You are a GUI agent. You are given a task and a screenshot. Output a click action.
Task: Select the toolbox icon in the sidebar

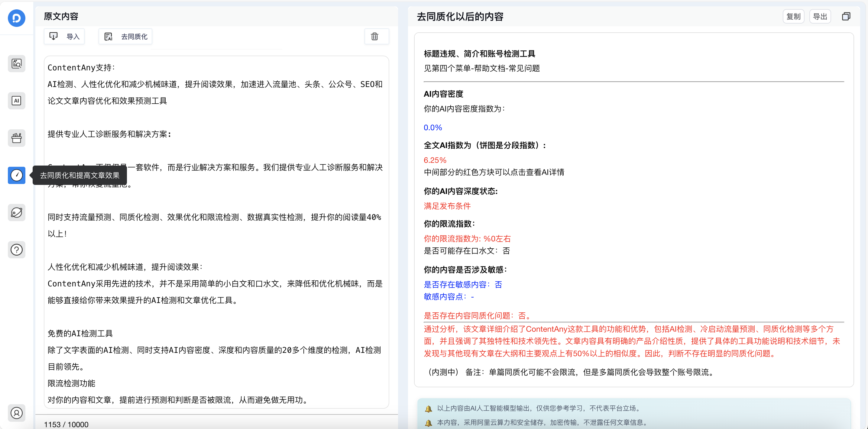(17, 138)
